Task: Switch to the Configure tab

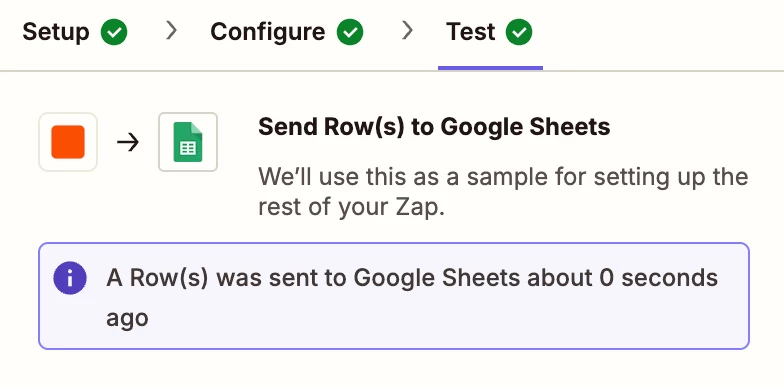Action: coord(286,32)
